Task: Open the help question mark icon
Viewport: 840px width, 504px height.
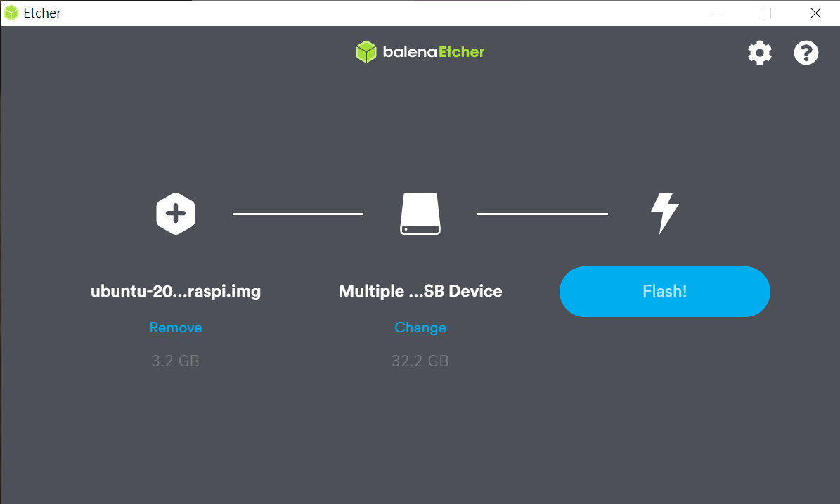Action: (806, 53)
